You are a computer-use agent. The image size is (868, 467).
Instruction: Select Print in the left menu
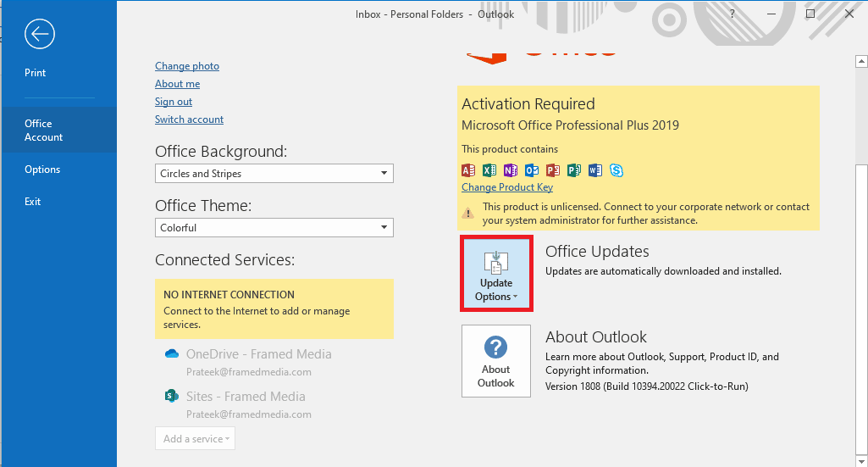tap(35, 73)
